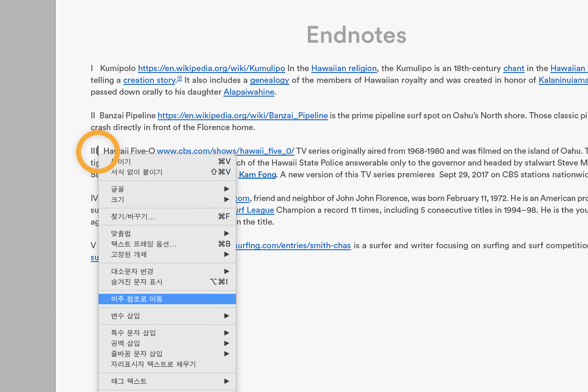Viewport: 588px width, 392px height.
Task: Expand the 고정된 개체 submenu
Action: [x=167, y=254]
